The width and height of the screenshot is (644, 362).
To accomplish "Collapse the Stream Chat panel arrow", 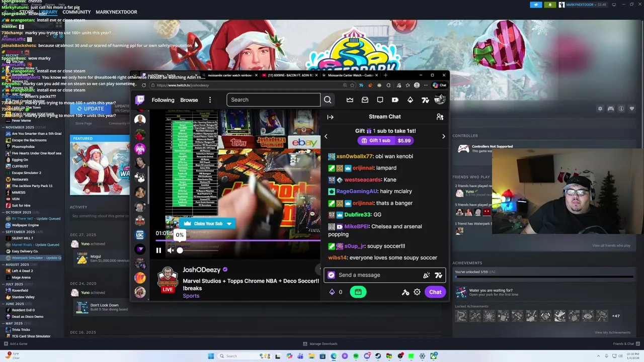I will (330, 117).
